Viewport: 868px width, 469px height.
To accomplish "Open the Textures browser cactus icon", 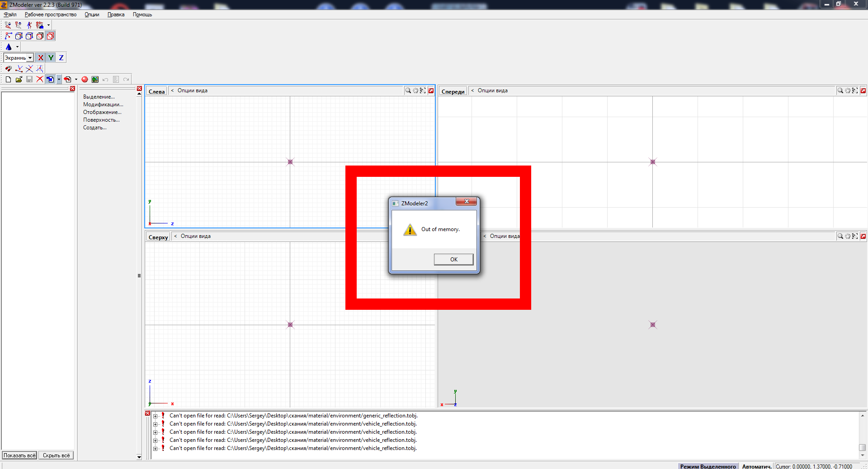I will pos(95,79).
